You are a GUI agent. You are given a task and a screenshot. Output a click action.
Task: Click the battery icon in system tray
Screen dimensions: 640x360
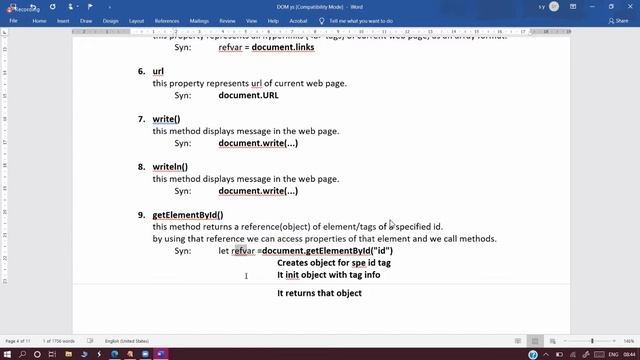pos(559,354)
